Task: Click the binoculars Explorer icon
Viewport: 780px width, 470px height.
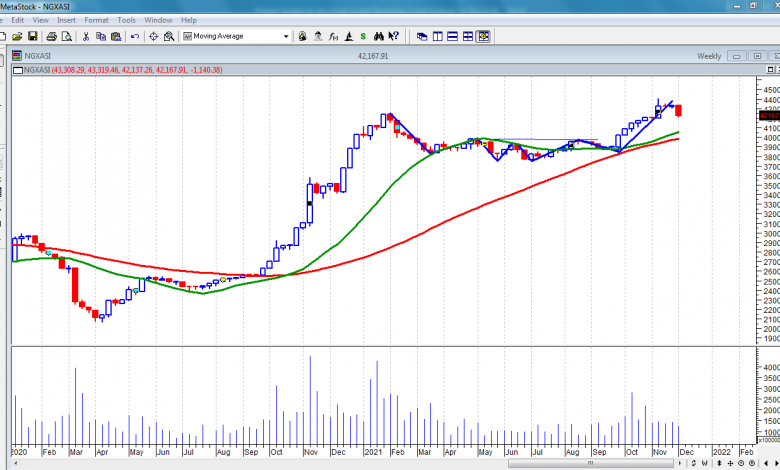Action: [378, 36]
